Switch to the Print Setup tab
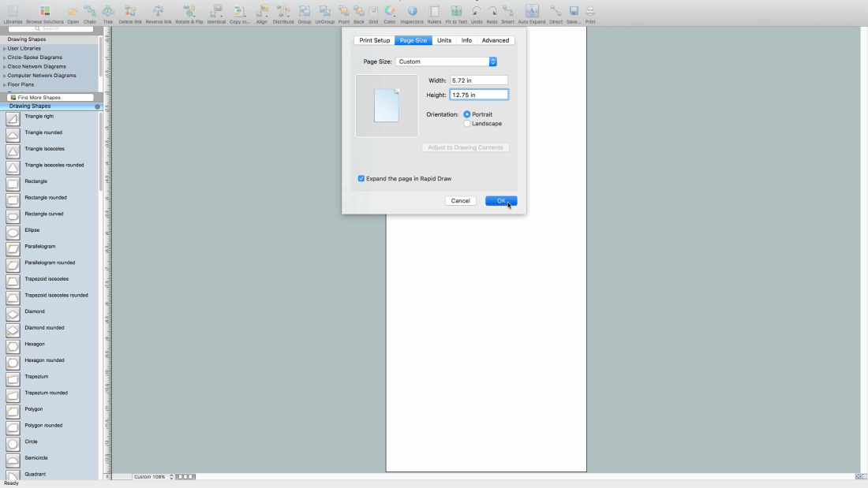 [374, 40]
